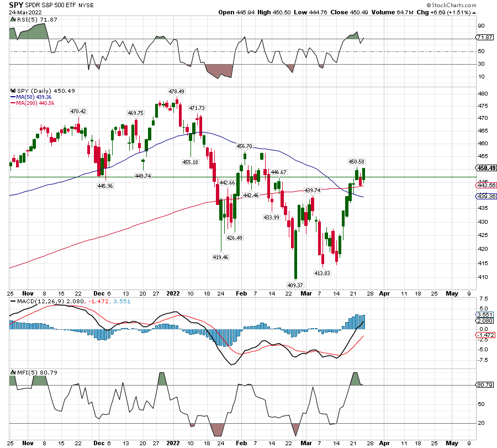
Task: Click the MFI(5) 80.79 panel label text
Action: point(37,372)
